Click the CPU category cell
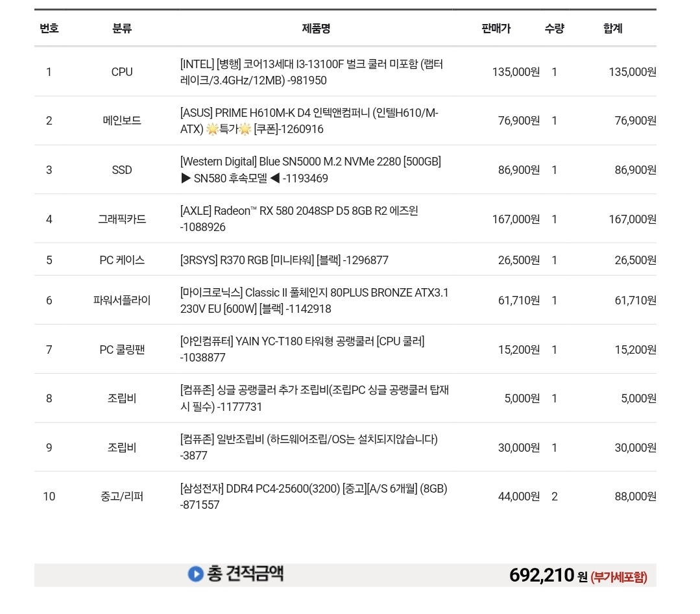The height and width of the screenshot is (614, 700). pyautogui.click(x=122, y=72)
